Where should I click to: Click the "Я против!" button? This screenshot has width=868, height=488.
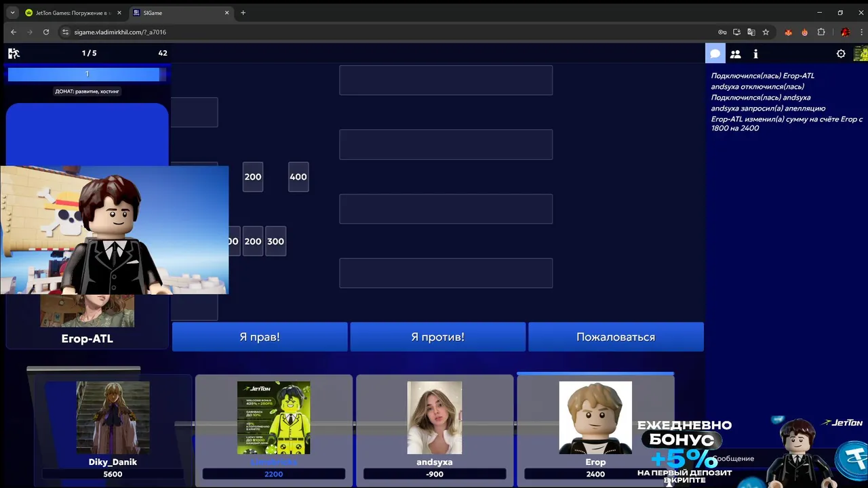[437, 337]
